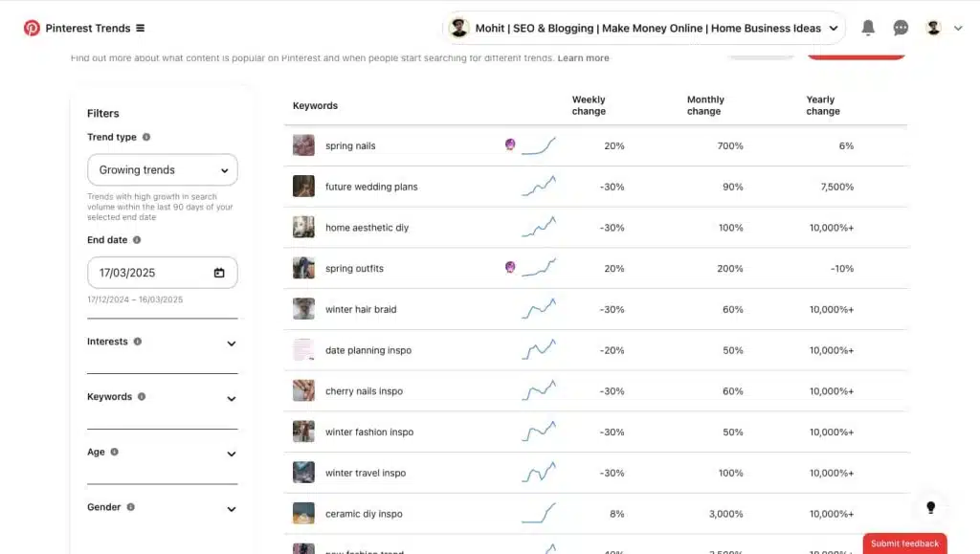This screenshot has height=554, width=980.
Task: Open notifications via the bell icon
Action: [868, 28]
